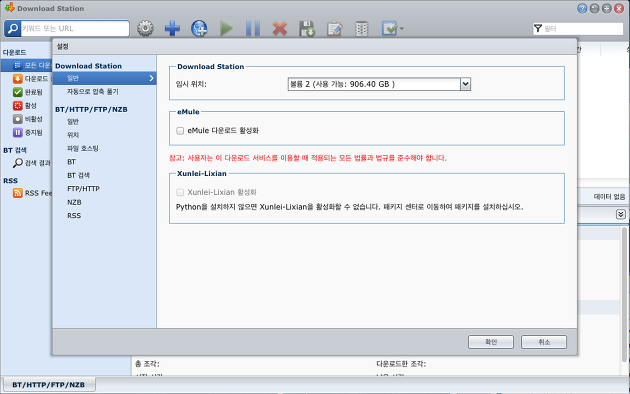This screenshot has height=394, width=630.
Task: Click the filter text field
Action: click(x=583, y=29)
